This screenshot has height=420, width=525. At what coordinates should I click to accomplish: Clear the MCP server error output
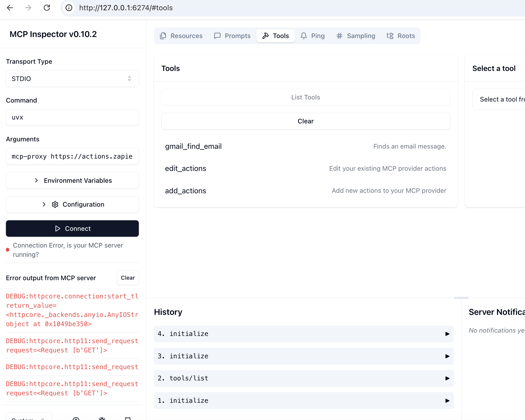128,278
